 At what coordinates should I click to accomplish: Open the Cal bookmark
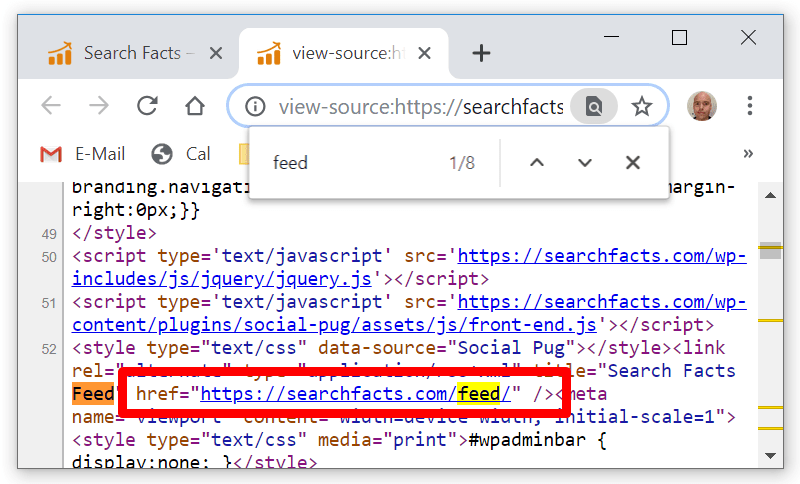click(x=181, y=154)
